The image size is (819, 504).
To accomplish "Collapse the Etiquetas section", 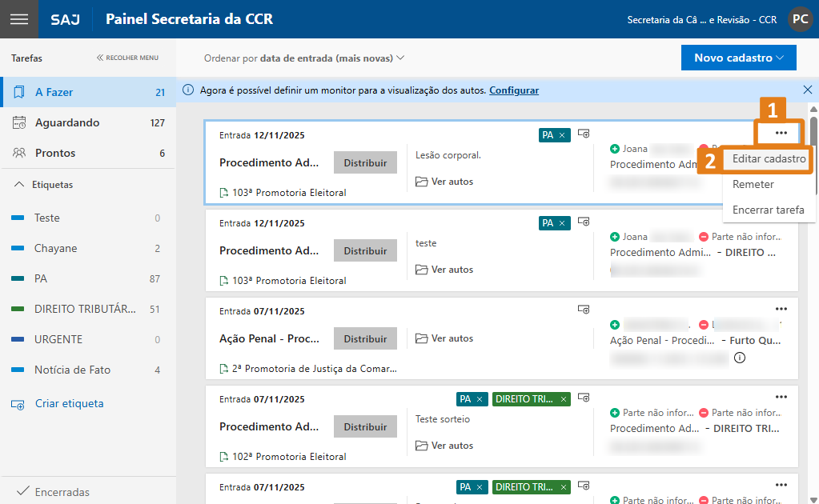I will click(x=20, y=185).
